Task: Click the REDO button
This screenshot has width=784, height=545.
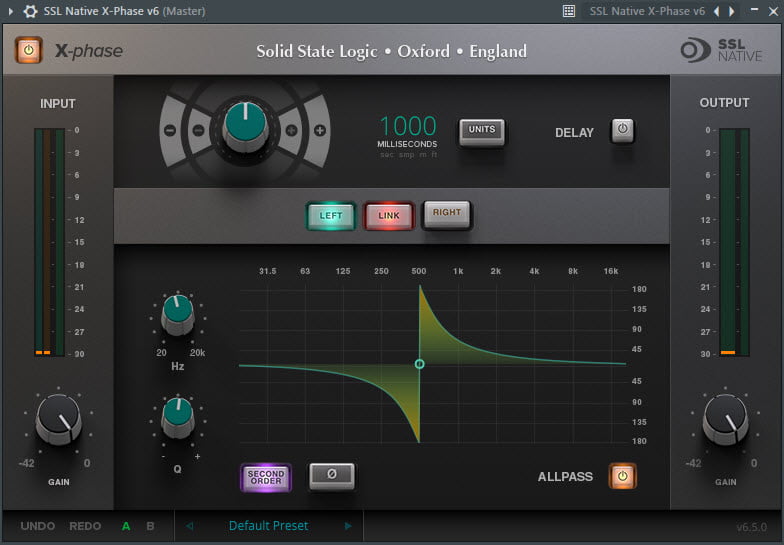Action: tap(85, 526)
